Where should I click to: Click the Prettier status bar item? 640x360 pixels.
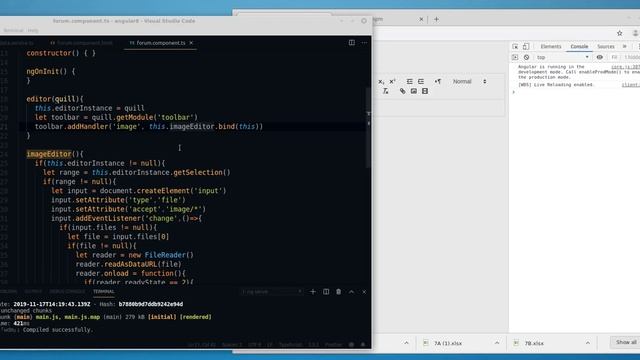[333, 345]
